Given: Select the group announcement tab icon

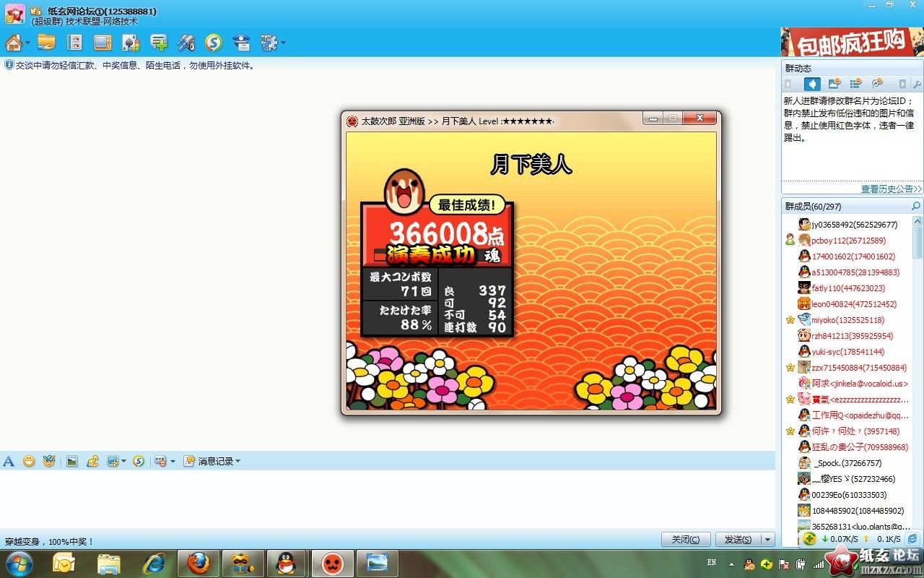Looking at the screenshot, I should (813, 85).
